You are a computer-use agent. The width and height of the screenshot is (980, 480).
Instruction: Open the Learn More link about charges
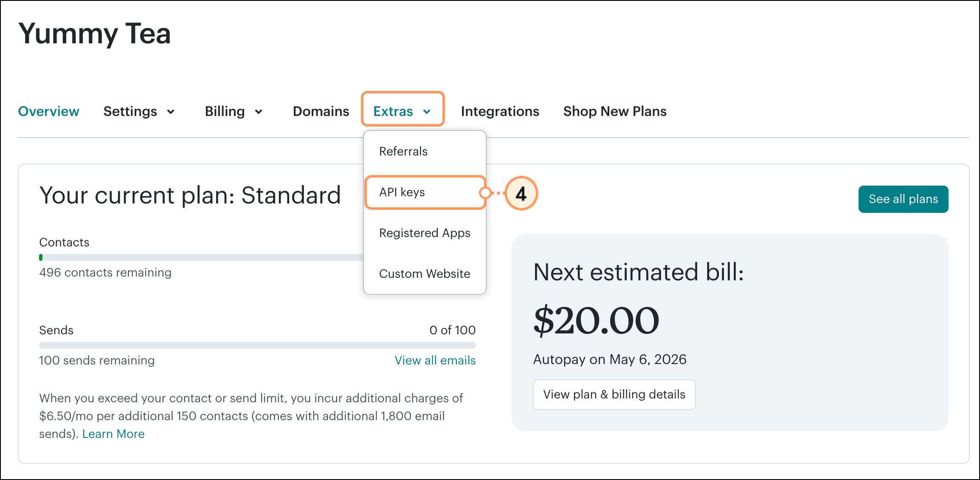(x=113, y=434)
